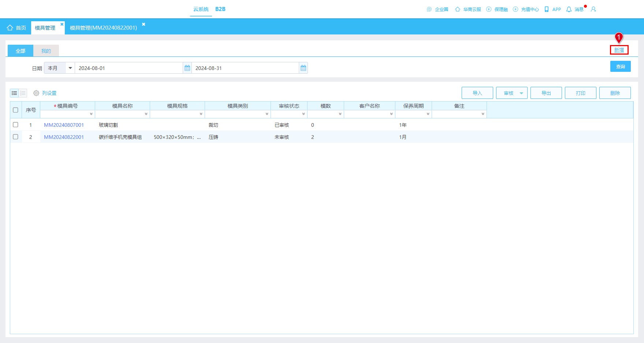
Task: Click the end date field 2024-08-31
Action: click(x=245, y=68)
